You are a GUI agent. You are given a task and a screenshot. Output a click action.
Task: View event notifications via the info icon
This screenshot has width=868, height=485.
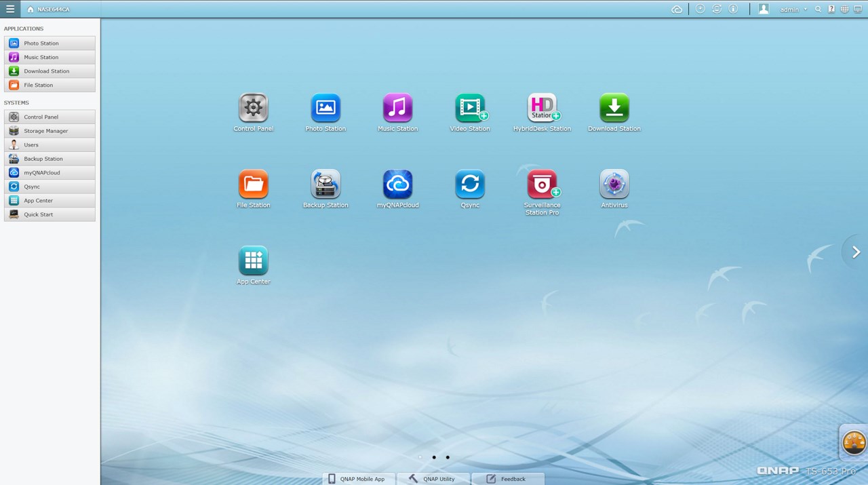733,9
